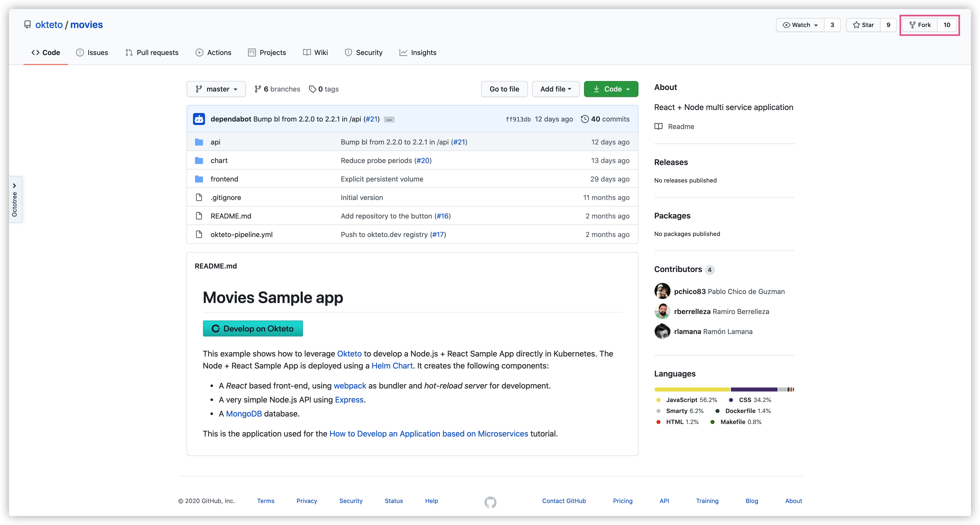
Task: Open footer Contact GitHub link
Action: point(564,501)
